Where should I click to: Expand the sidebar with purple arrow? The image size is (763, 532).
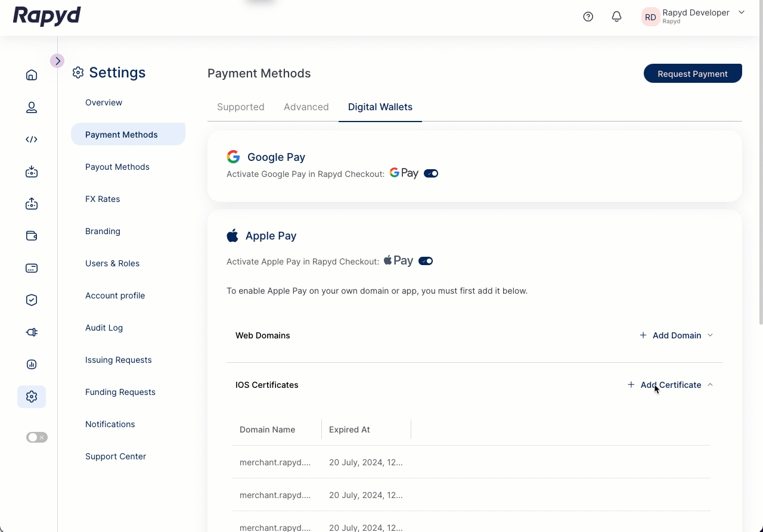point(57,61)
